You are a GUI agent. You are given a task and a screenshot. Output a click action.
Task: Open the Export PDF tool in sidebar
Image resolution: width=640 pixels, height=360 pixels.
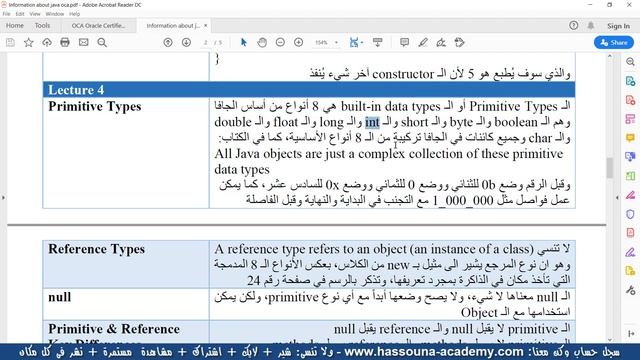(x=630, y=81)
